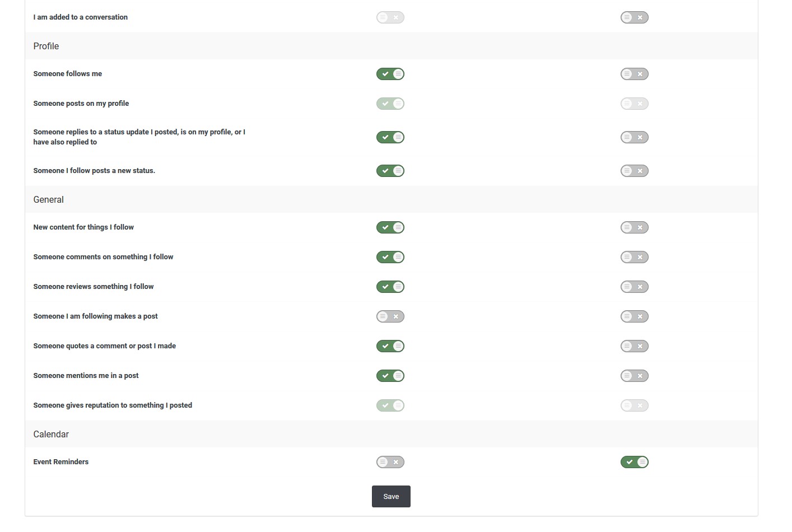
Task: Enable second switch for 'Someone reviews something I follow'
Action: (634, 287)
